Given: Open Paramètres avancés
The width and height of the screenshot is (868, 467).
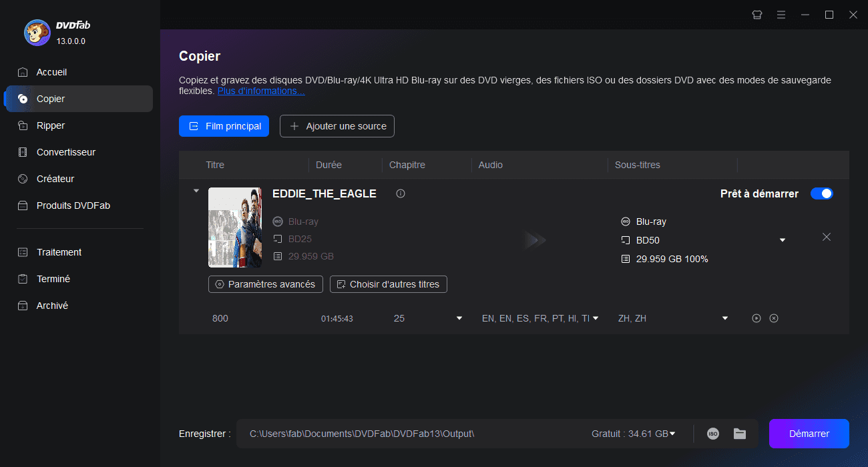Looking at the screenshot, I should [x=266, y=284].
